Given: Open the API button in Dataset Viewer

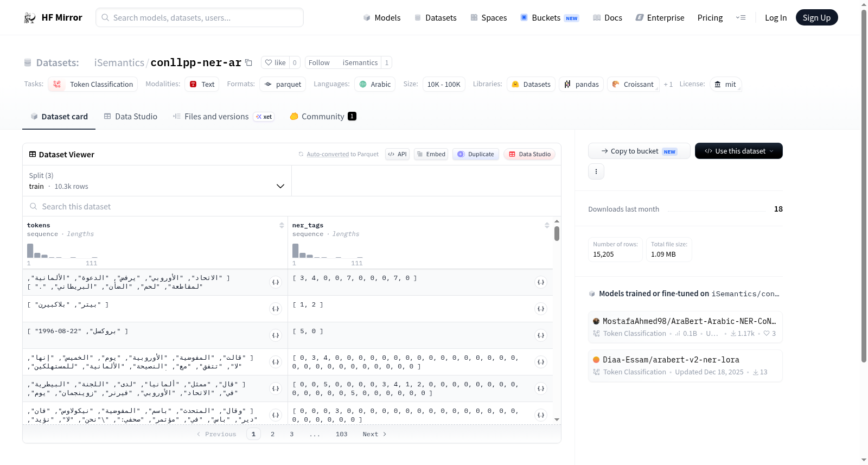Looking at the screenshot, I should (x=397, y=154).
